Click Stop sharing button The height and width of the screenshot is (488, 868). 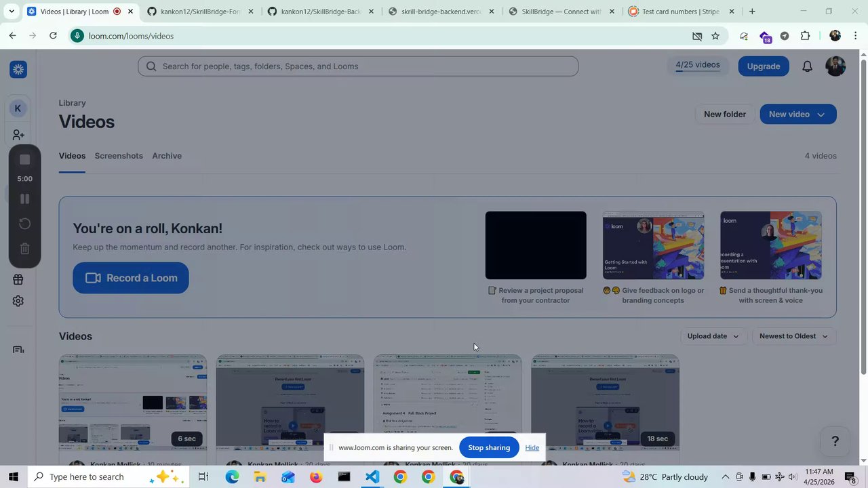[489, 447]
